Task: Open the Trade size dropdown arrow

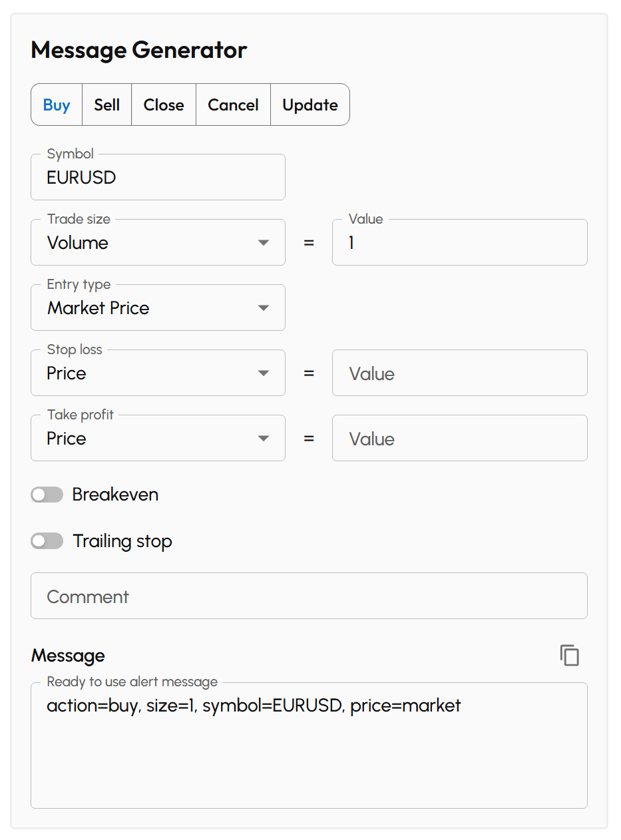Action: tap(264, 242)
